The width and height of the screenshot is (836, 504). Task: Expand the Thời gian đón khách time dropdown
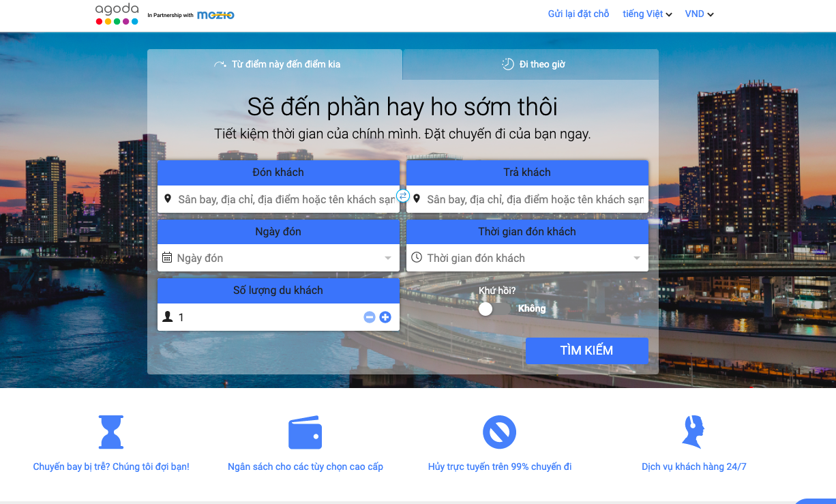(x=638, y=258)
